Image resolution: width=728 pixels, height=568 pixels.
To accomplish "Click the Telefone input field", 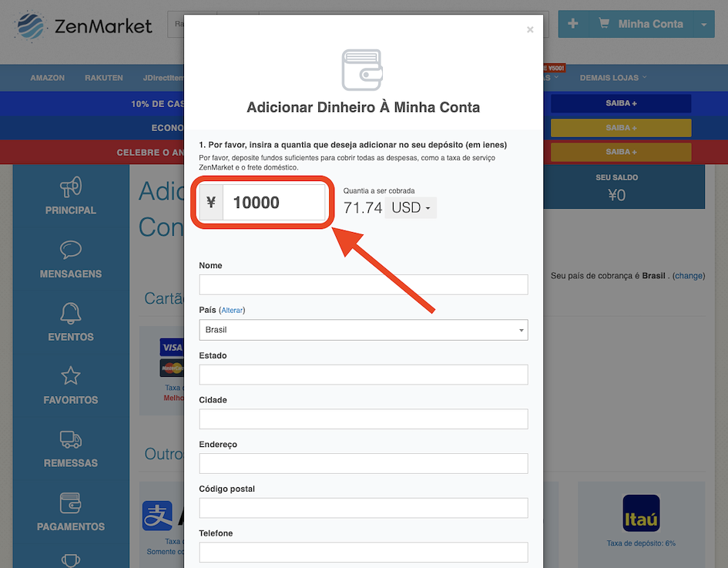I will tap(364, 553).
